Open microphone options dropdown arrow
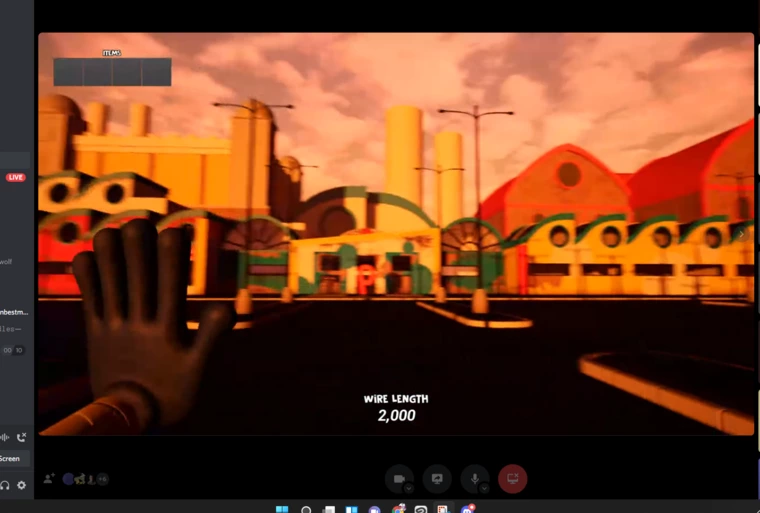Screen dimensions: 760x513 pyautogui.click(x=484, y=488)
